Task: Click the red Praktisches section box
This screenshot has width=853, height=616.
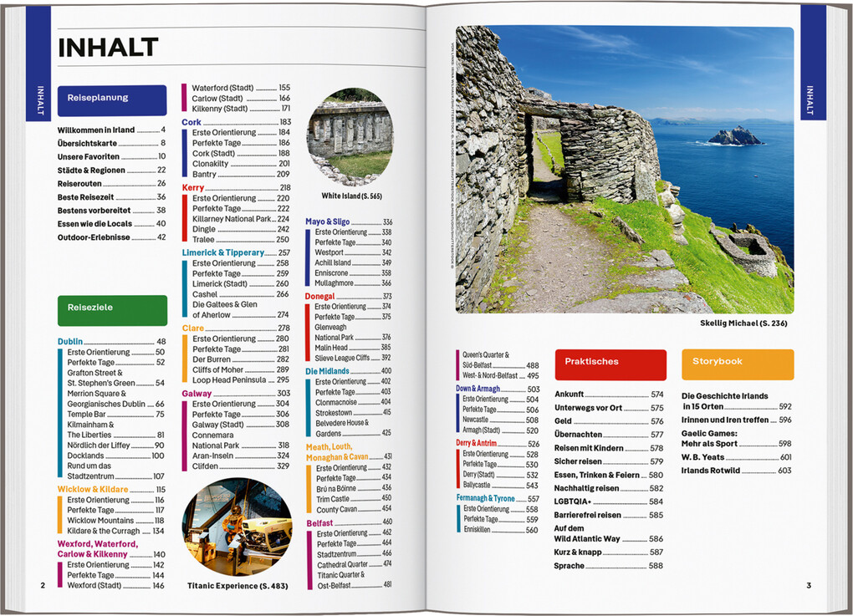Action: 610,364
